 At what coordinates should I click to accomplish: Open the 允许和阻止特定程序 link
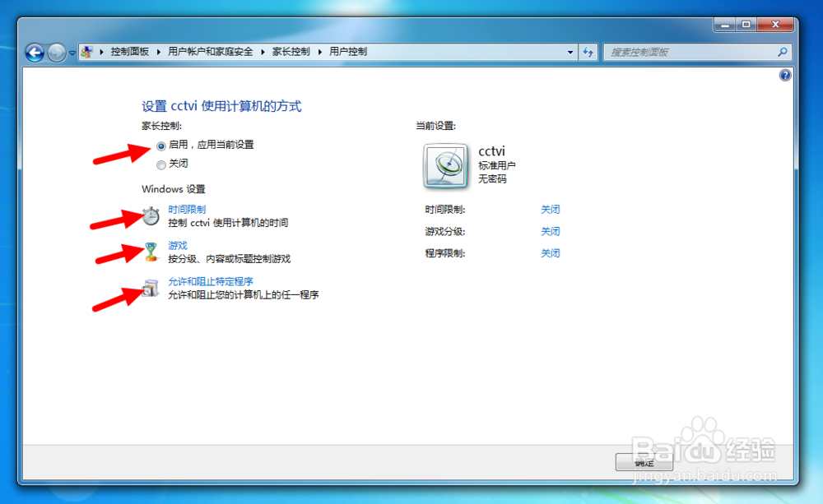pos(211,282)
